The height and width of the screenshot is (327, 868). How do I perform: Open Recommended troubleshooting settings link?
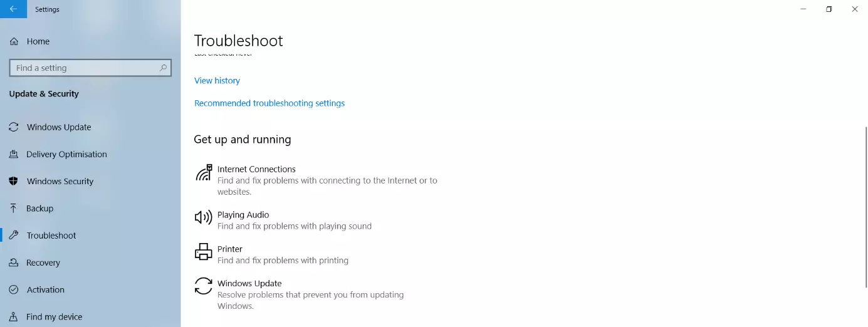(269, 103)
